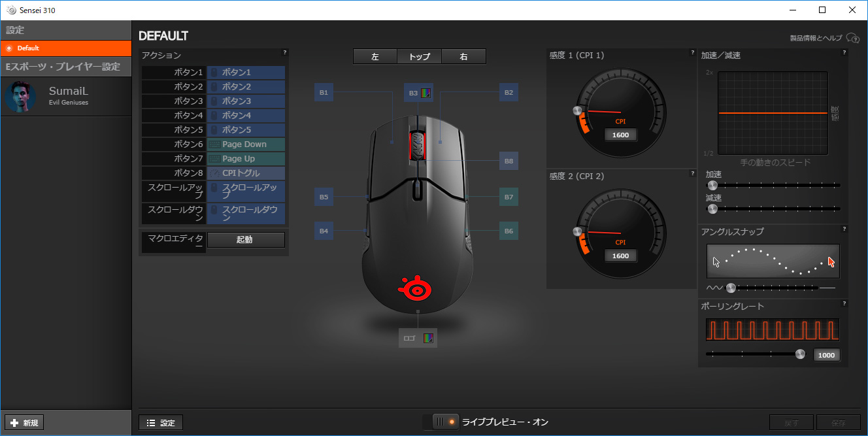Click the polling rate slider handle
This screenshot has width=868, height=436.
pyautogui.click(x=799, y=354)
